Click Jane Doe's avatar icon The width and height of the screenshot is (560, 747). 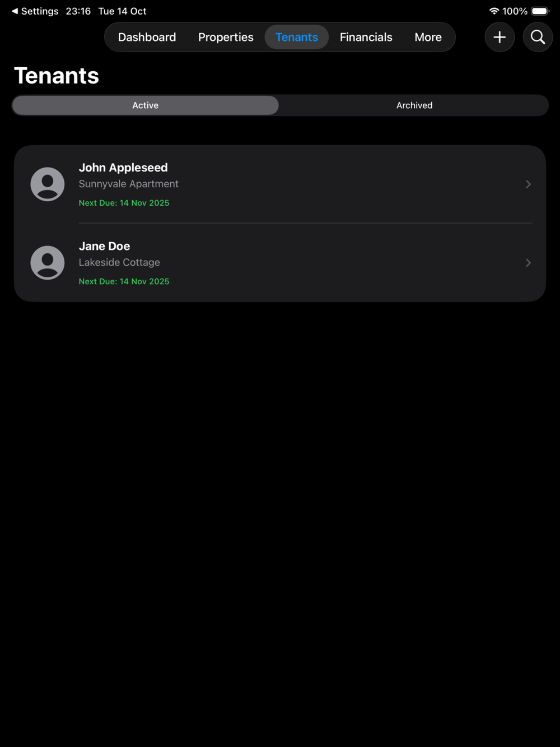point(48,262)
